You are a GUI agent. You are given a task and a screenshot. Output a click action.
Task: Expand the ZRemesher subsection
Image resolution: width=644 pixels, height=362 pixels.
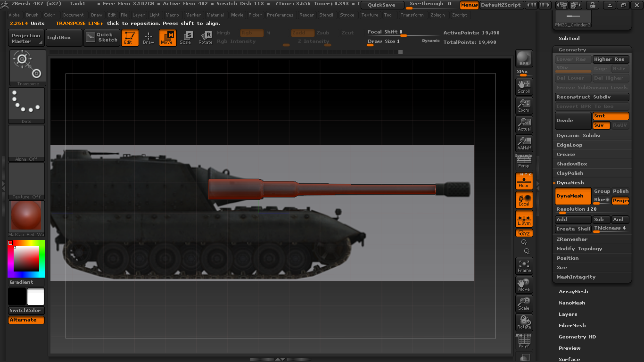(572, 239)
